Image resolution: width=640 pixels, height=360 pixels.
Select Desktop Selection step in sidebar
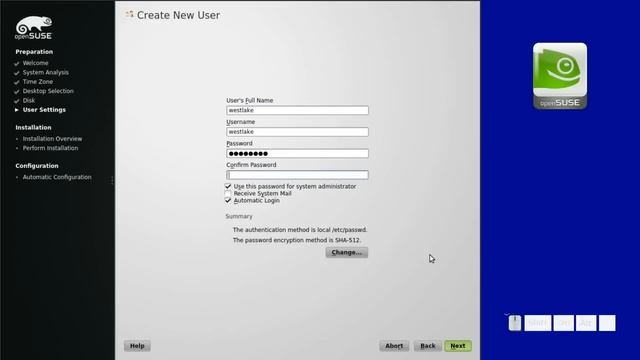point(48,91)
